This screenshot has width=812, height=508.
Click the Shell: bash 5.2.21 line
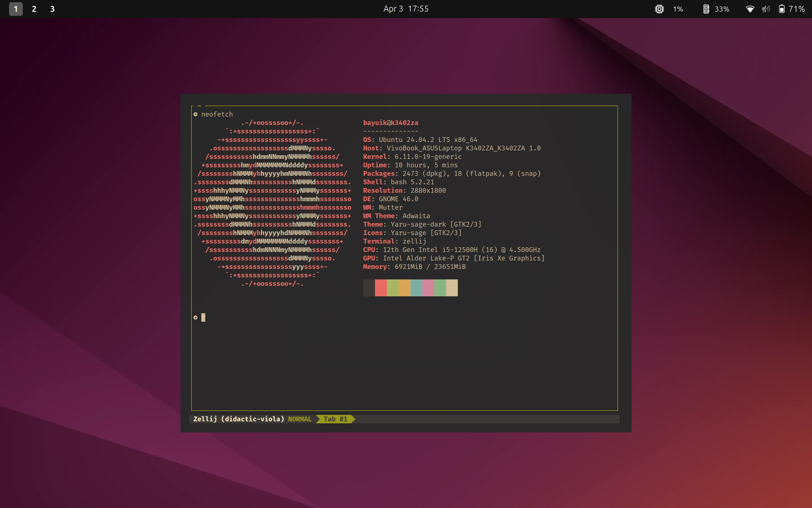click(x=398, y=182)
